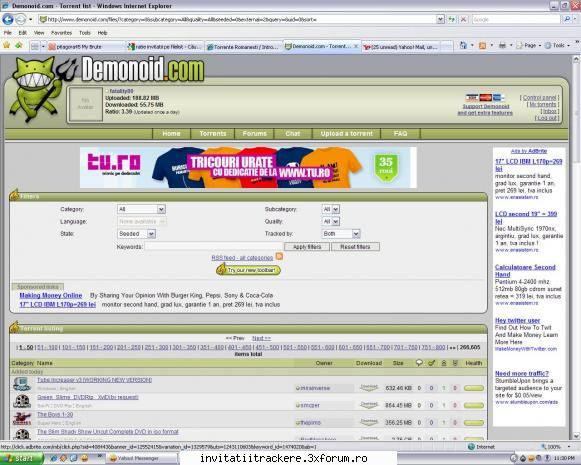Open Making Money Online sponsored link
The width and height of the screenshot is (581, 465).
click(51, 295)
